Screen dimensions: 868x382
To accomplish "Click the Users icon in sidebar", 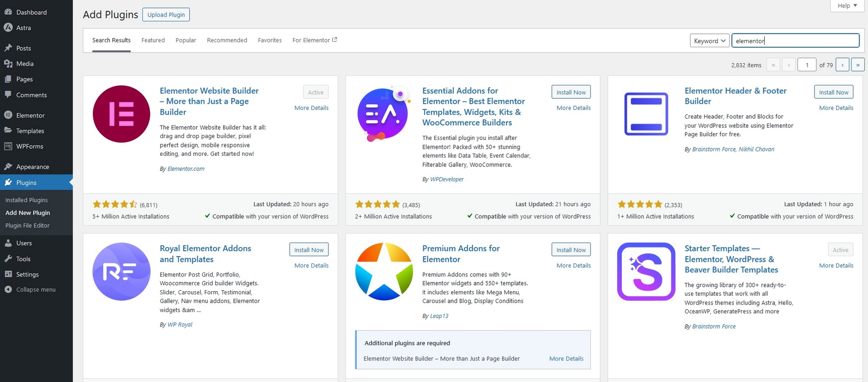I will pos(8,243).
